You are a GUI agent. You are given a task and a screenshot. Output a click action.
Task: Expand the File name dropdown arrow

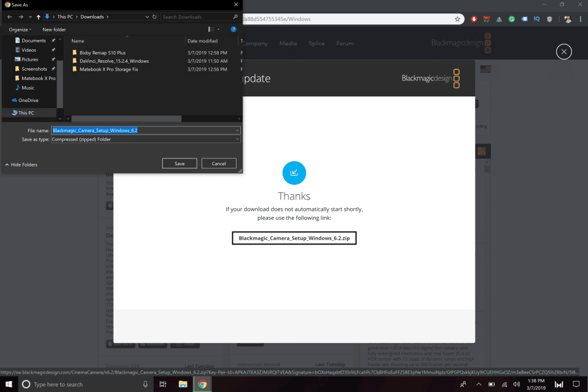coord(237,130)
